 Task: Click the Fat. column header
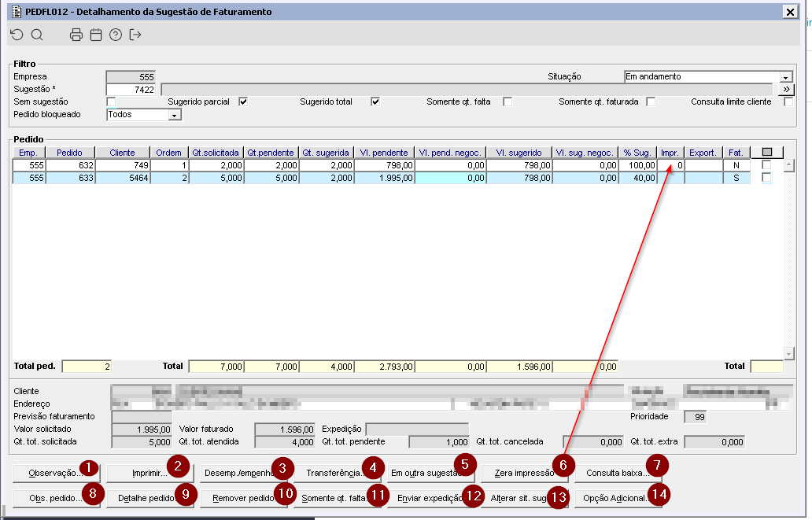coord(736,153)
